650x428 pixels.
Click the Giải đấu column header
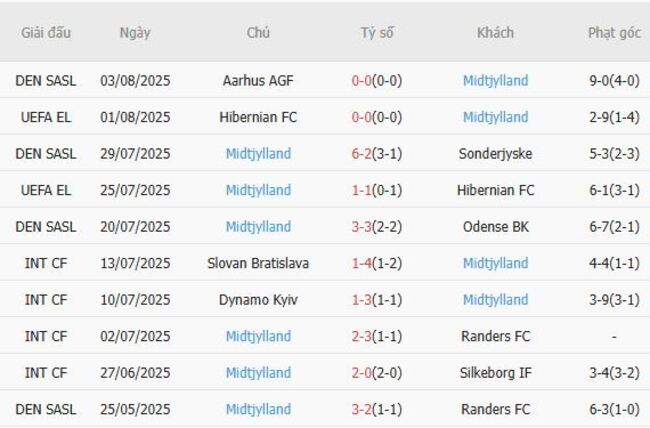[46, 32]
